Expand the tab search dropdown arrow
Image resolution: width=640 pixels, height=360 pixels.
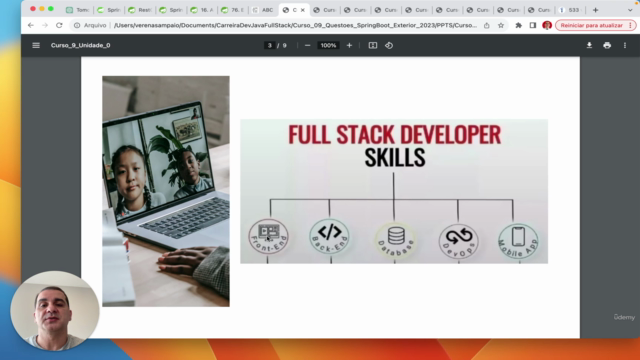(630, 10)
